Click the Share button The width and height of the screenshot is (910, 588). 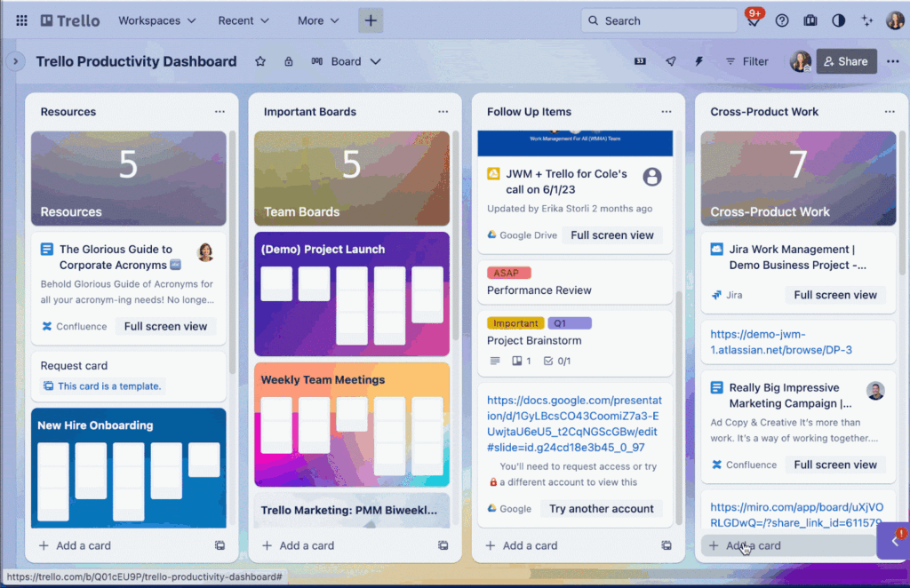point(845,61)
